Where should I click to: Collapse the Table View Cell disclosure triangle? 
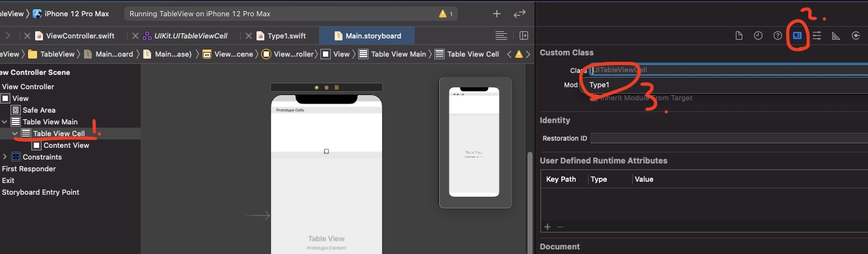tap(15, 134)
